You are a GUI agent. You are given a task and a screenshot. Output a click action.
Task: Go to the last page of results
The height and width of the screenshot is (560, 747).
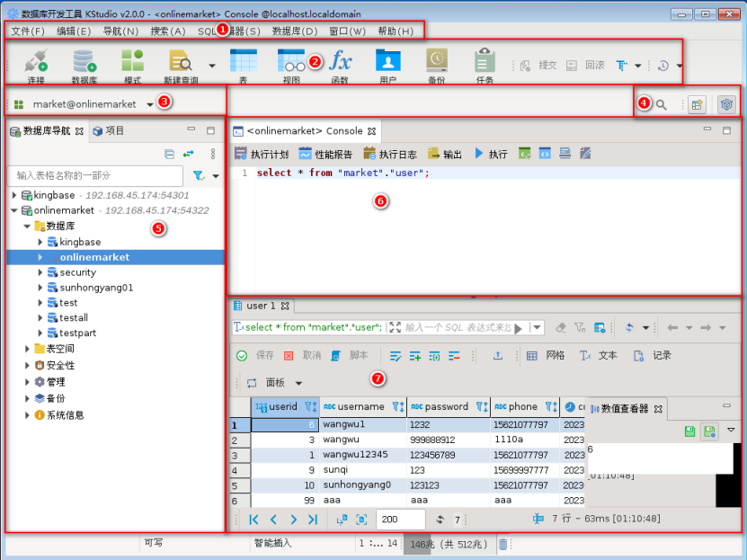tap(313, 520)
